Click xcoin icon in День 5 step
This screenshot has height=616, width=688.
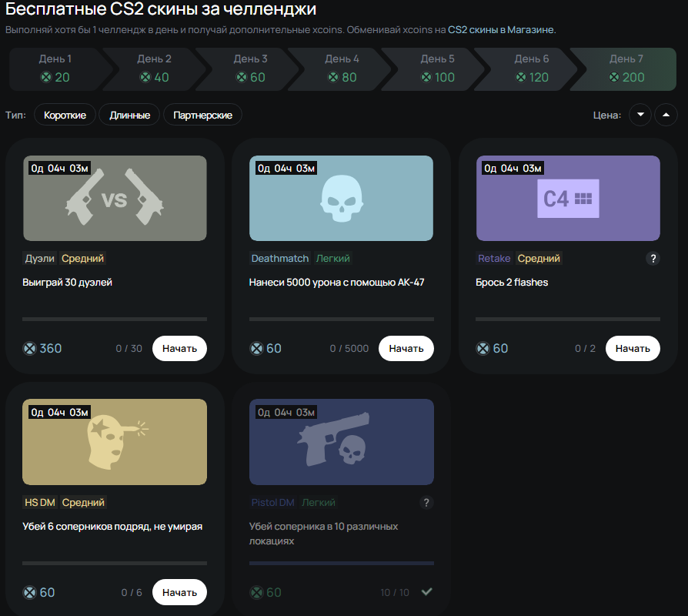coord(426,77)
